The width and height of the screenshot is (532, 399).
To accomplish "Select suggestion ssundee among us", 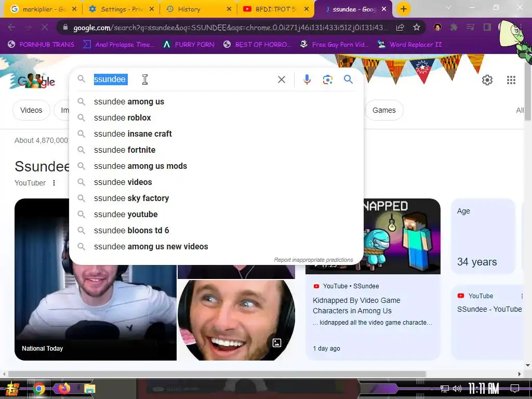I will [216, 101].
